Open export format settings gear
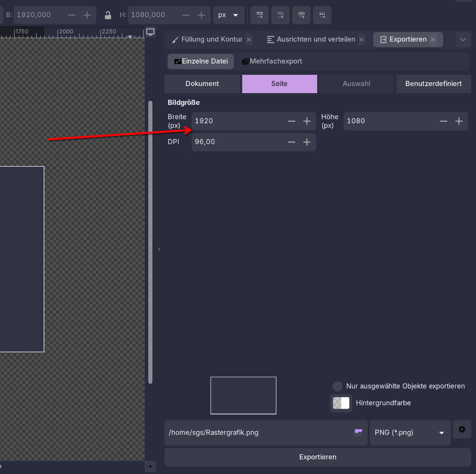Viewport: 476px width, 474px height. click(x=462, y=429)
